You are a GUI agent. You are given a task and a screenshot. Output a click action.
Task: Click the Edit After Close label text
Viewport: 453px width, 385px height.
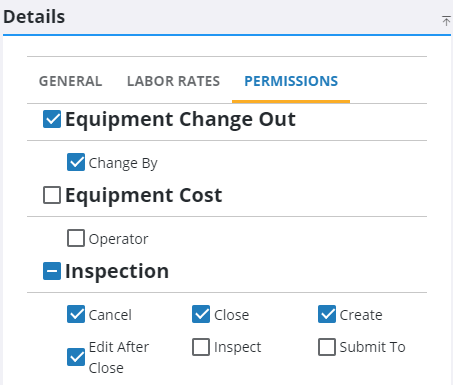(119, 357)
